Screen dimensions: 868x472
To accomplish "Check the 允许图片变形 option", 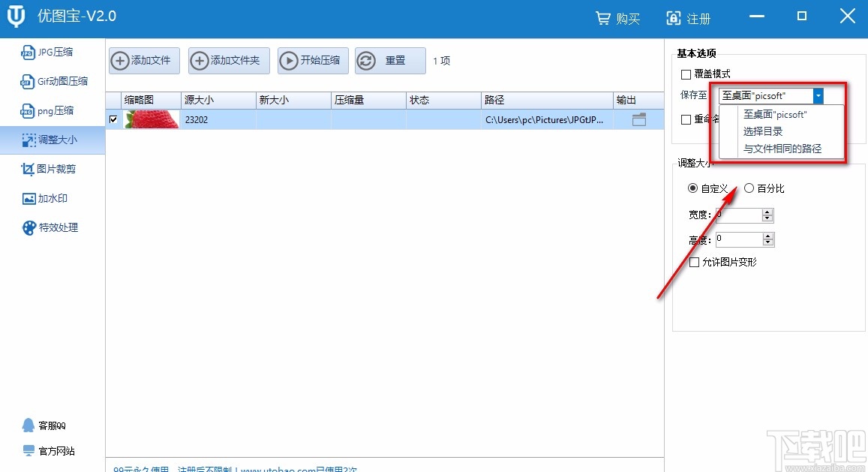I will tap(694, 262).
